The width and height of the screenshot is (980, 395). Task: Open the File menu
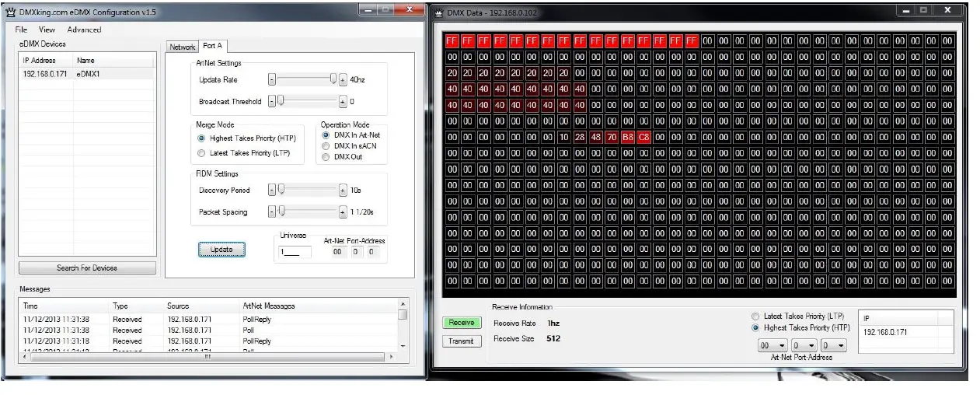coord(21,30)
